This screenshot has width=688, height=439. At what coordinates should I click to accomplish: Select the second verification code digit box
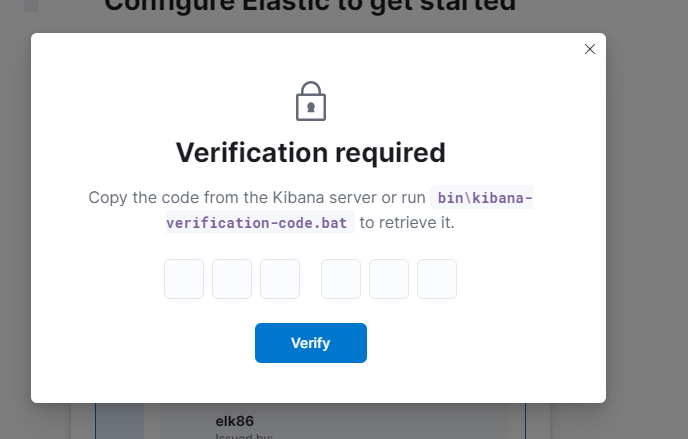[232, 279]
